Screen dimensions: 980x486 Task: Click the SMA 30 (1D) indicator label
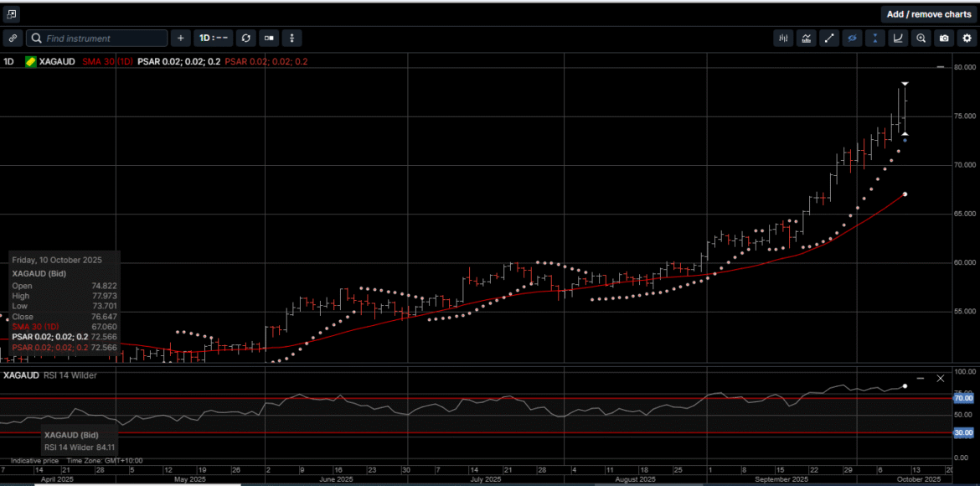[x=107, y=62]
